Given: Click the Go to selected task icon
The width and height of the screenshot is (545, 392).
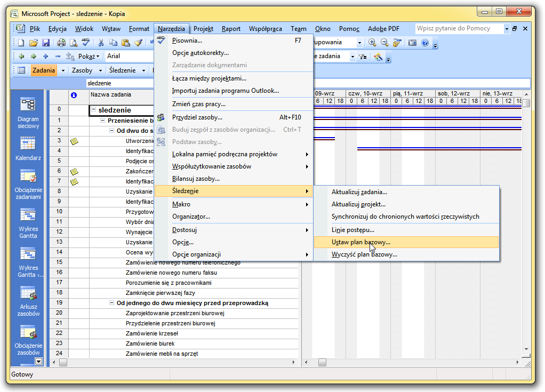Looking at the screenshot, I should (x=397, y=43).
